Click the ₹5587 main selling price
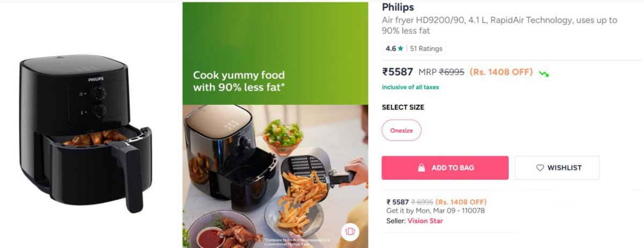The height and width of the screenshot is (248, 644). 397,72
